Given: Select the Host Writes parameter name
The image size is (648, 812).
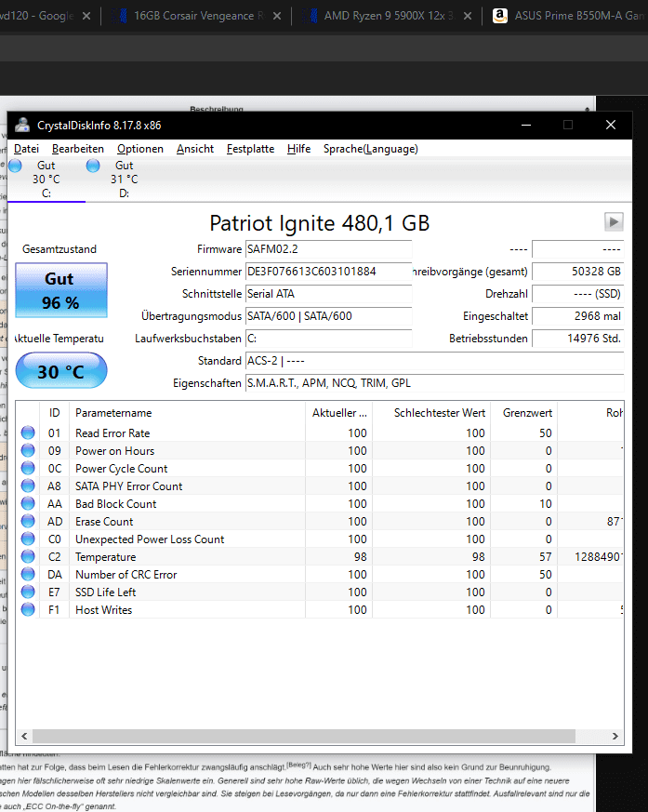Looking at the screenshot, I should coord(103,609).
